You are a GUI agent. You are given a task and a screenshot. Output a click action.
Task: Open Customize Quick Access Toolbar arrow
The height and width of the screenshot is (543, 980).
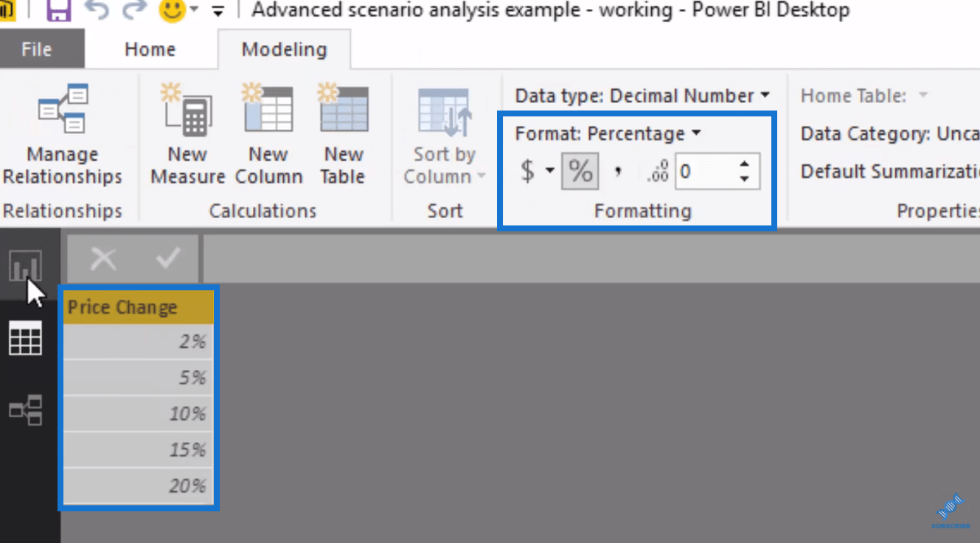[218, 11]
